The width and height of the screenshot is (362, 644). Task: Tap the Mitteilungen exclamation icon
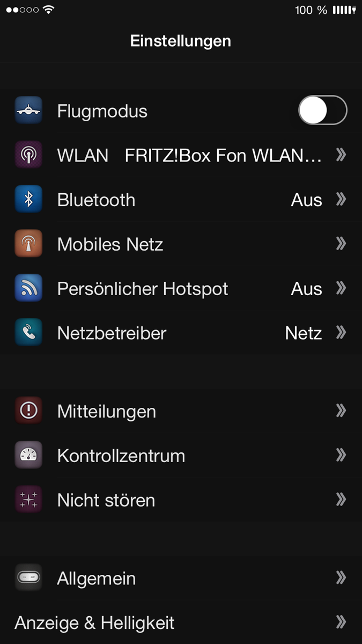[28, 411]
